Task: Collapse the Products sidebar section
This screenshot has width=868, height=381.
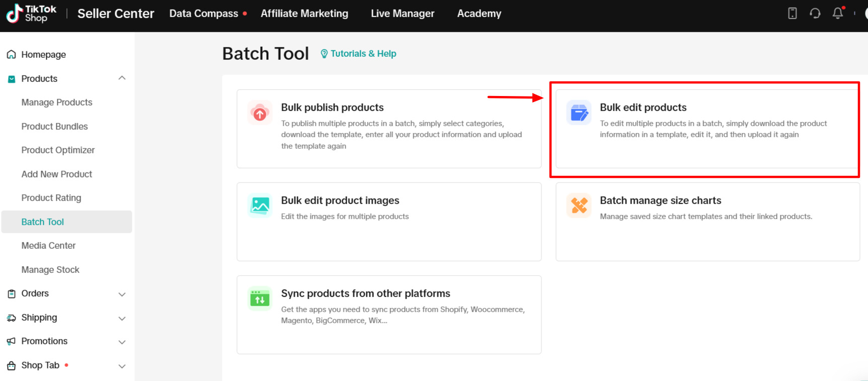Action: pos(122,78)
